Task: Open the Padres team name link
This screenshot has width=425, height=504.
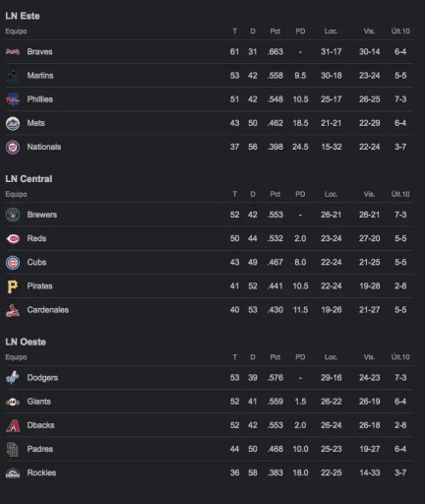Action: (x=39, y=449)
